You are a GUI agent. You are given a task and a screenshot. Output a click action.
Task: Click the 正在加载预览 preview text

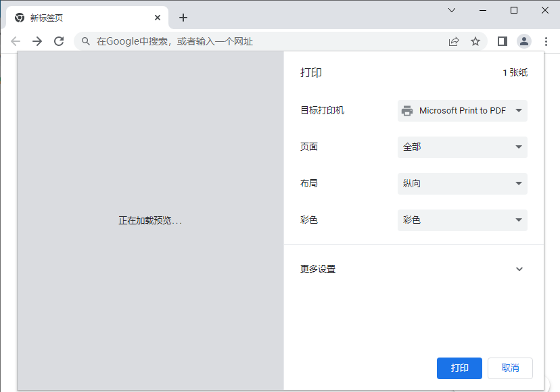[x=150, y=220]
